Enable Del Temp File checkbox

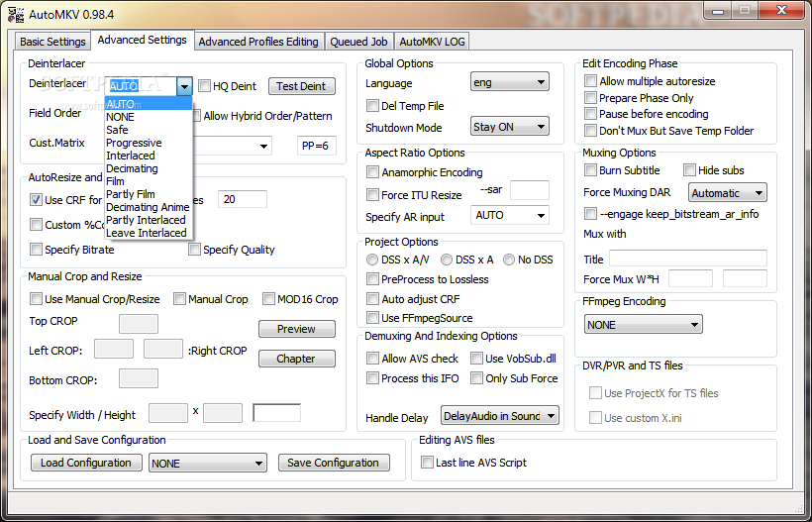(x=372, y=106)
